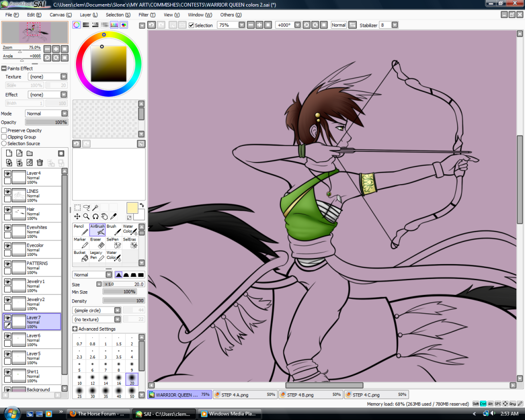Activate the move layer tool
The width and height of the screenshot is (525, 420).
pos(77,216)
